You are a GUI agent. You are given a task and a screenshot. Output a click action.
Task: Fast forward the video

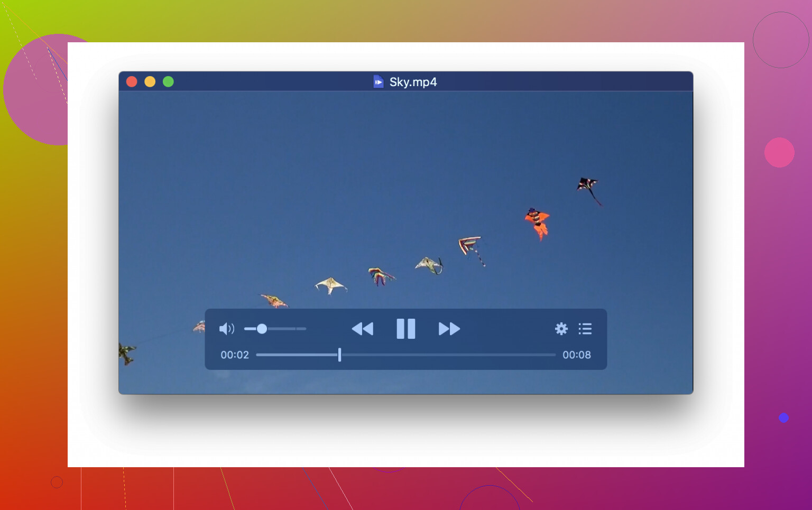(x=449, y=329)
